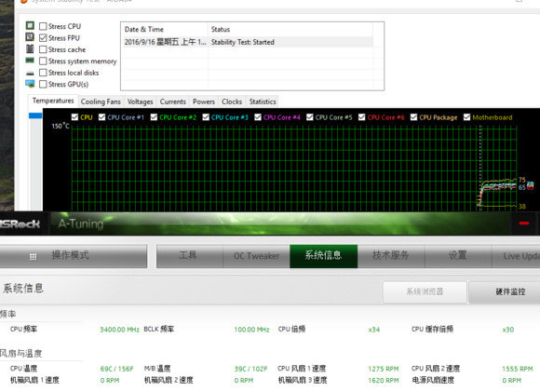
Task: Toggle CPU Core #1 graph checkbox
Action: pos(101,117)
